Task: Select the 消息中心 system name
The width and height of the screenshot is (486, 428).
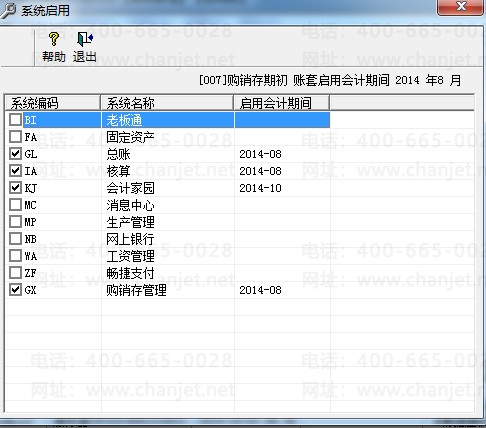Action: click(130, 205)
